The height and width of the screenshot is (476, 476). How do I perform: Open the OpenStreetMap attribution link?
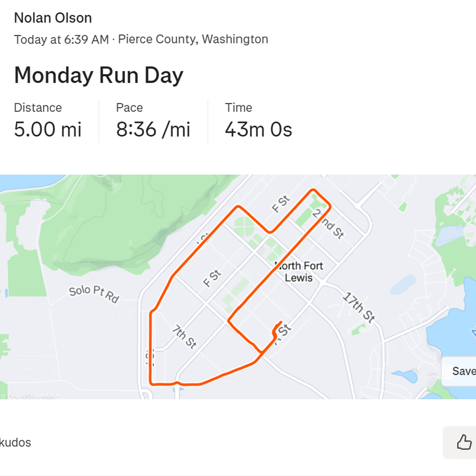[x=30, y=396]
